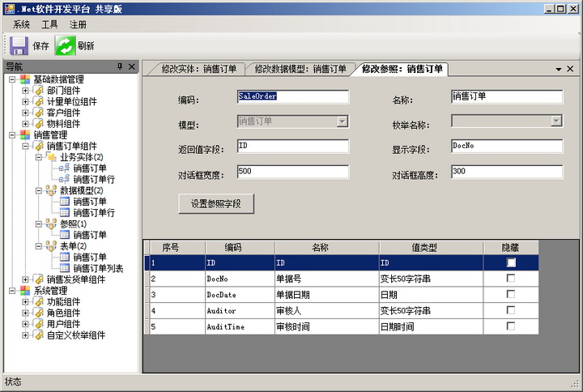This screenshot has height=392, width=583.
Task: Pin the navigation panel with pushpin icon
Action: point(120,66)
